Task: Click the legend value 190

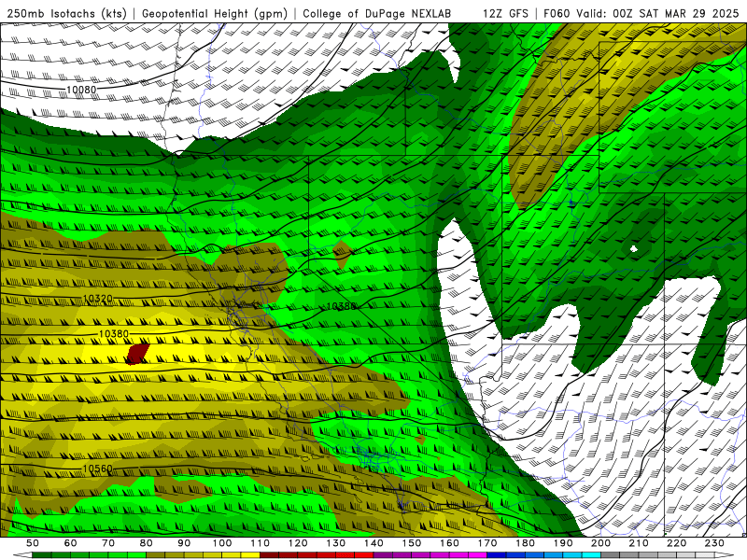Action: tap(563, 543)
